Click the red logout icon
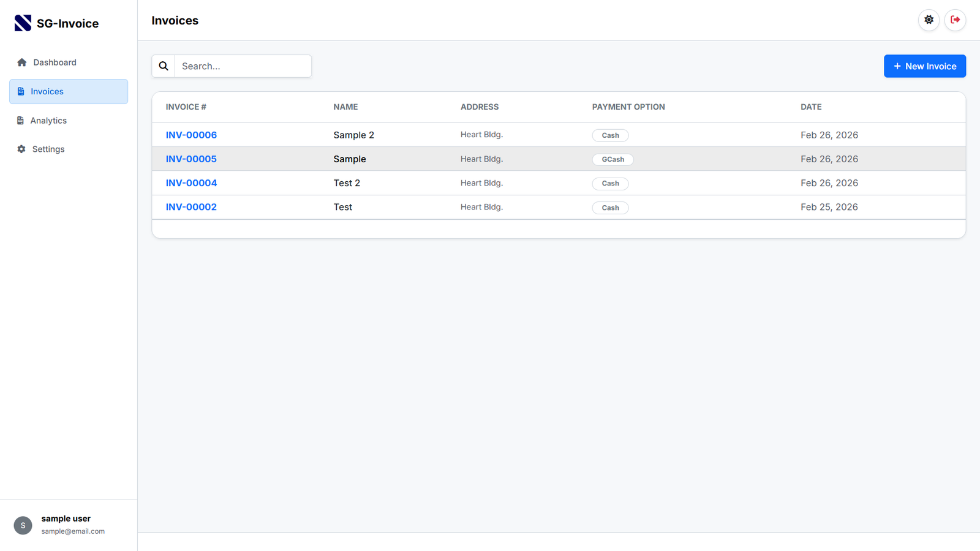Image resolution: width=980 pixels, height=551 pixels. pyautogui.click(x=955, y=20)
